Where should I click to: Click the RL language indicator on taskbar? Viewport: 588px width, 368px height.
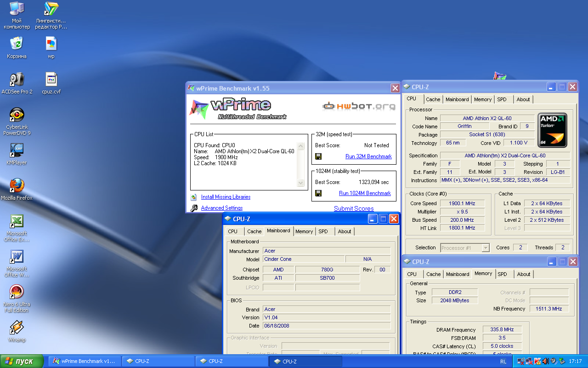click(503, 362)
